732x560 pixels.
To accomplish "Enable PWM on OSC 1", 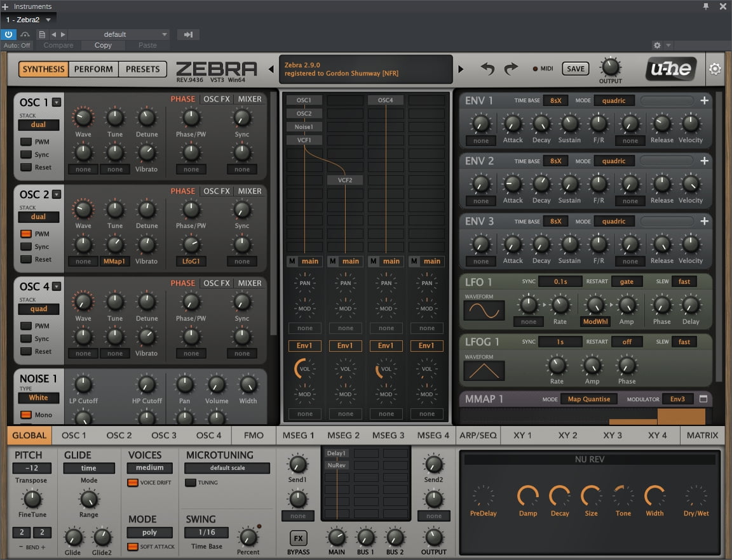I will tap(26, 142).
